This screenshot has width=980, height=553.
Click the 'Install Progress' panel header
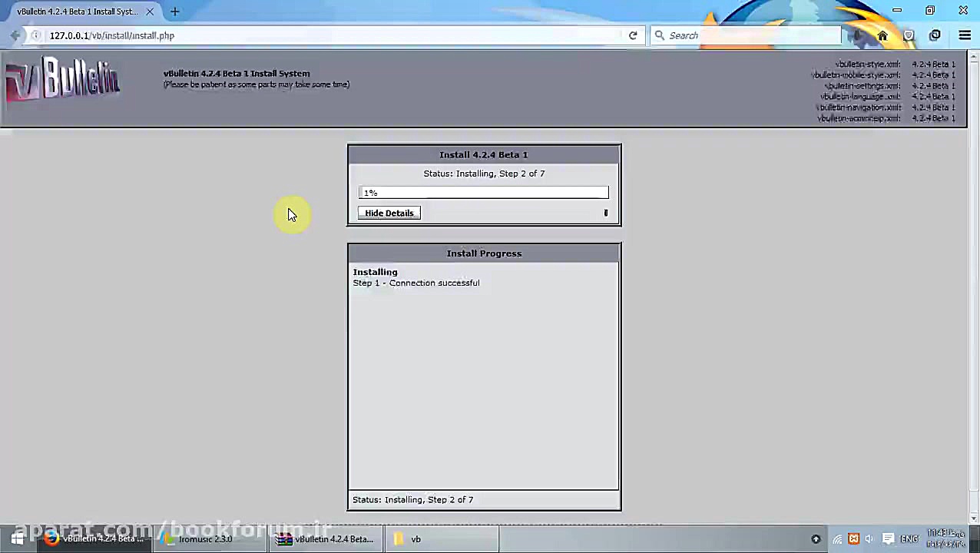coord(484,253)
